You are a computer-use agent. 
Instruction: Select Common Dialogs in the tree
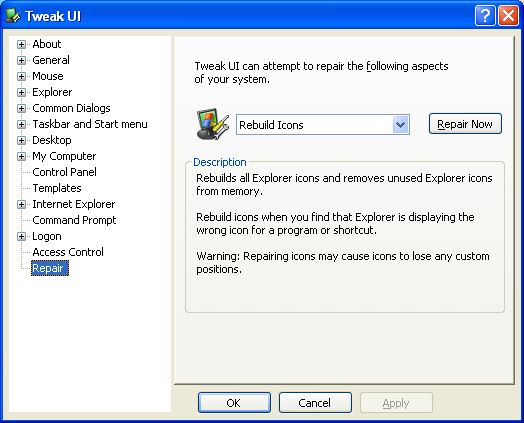pyautogui.click(x=71, y=108)
